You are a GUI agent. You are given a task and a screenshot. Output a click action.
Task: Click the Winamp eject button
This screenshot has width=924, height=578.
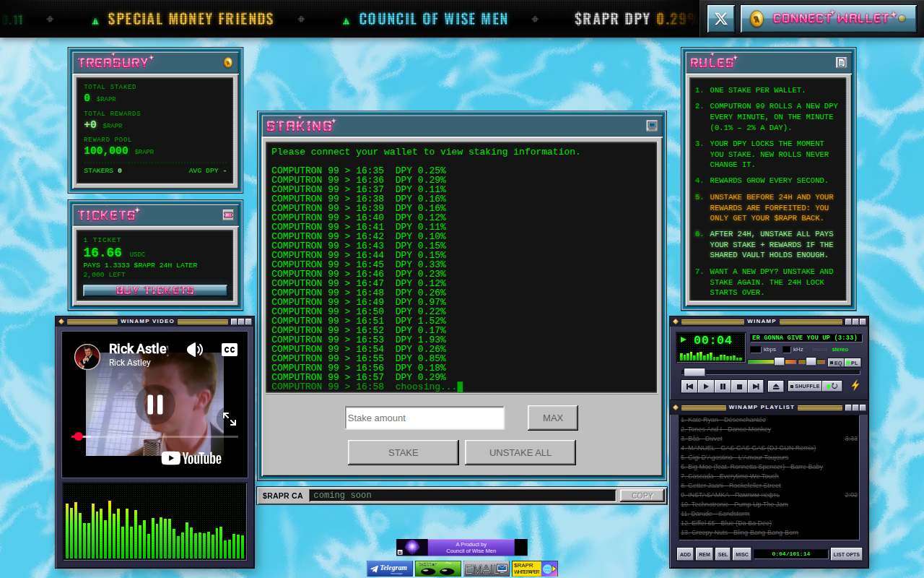pos(775,387)
